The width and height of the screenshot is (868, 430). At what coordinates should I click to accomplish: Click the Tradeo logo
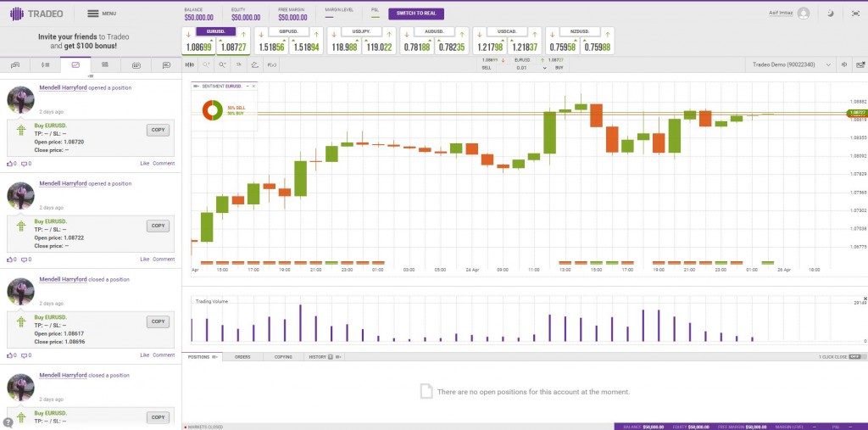click(36, 14)
